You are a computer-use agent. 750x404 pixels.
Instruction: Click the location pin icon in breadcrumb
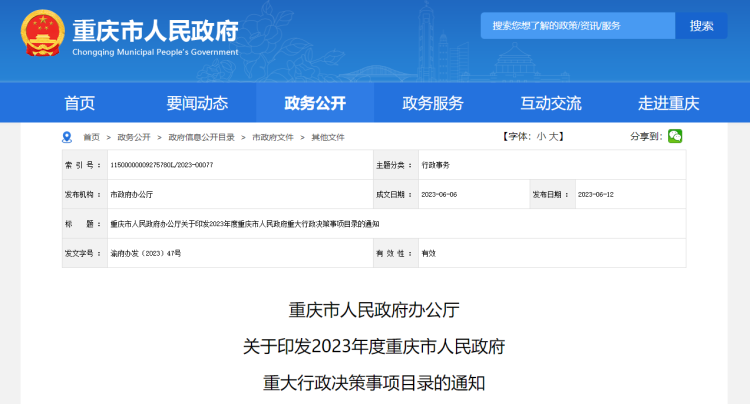[x=67, y=137]
